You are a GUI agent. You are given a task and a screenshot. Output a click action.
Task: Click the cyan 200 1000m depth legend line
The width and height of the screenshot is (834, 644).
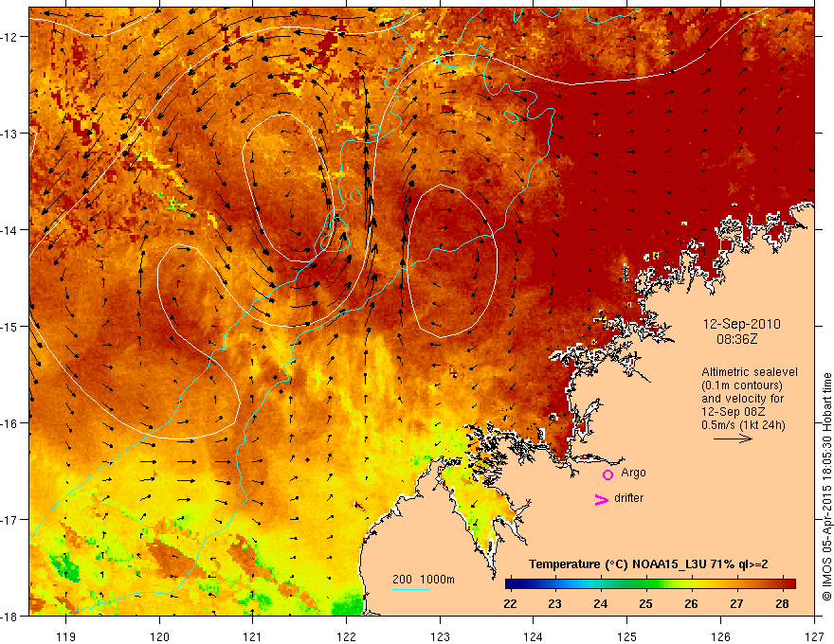[x=411, y=589]
